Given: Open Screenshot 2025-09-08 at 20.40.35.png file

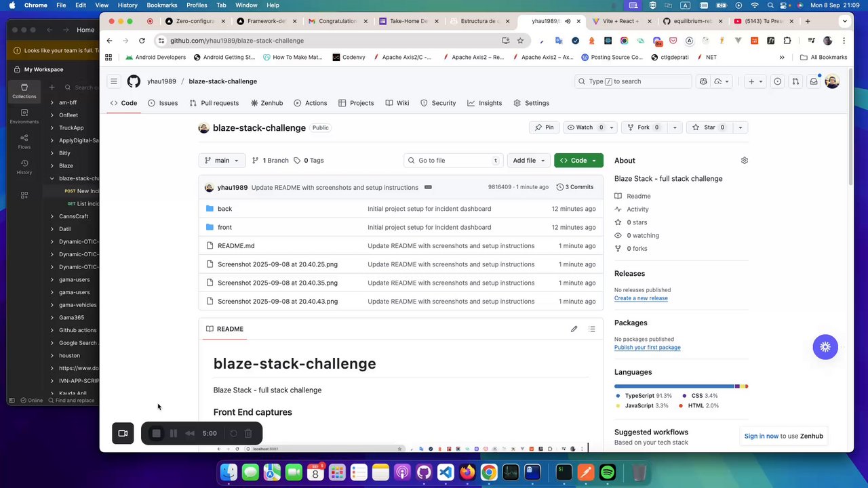Looking at the screenshot, I should (277, 283).
